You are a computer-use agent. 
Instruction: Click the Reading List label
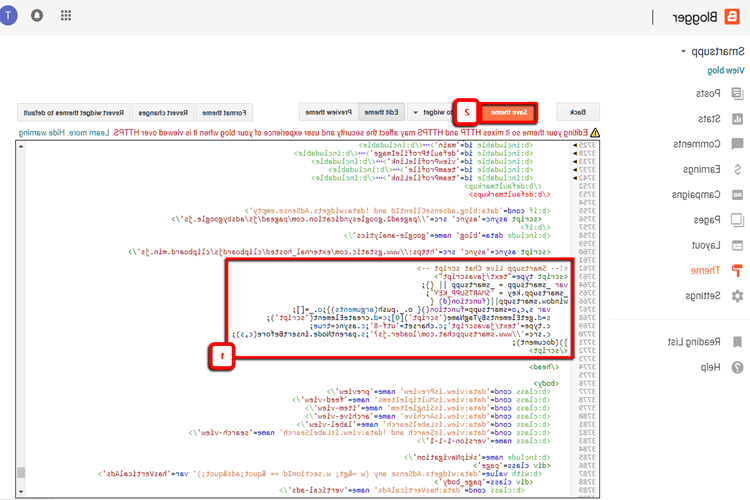point(694,342)
